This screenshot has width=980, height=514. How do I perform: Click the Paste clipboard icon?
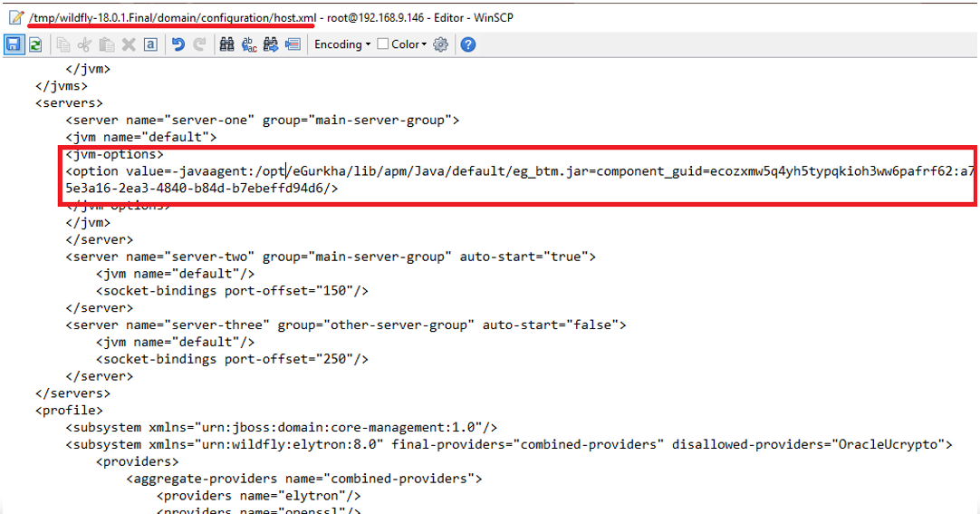click(x=107, y=44)
